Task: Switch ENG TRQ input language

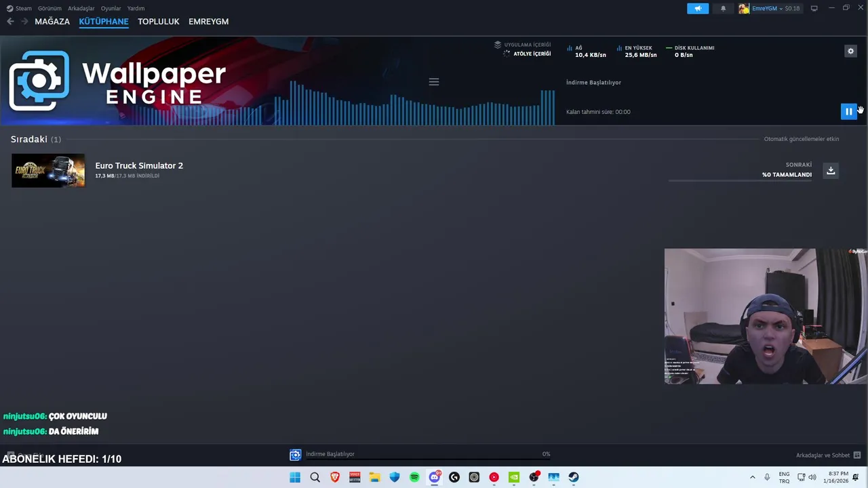Action: tap(784, 477)
